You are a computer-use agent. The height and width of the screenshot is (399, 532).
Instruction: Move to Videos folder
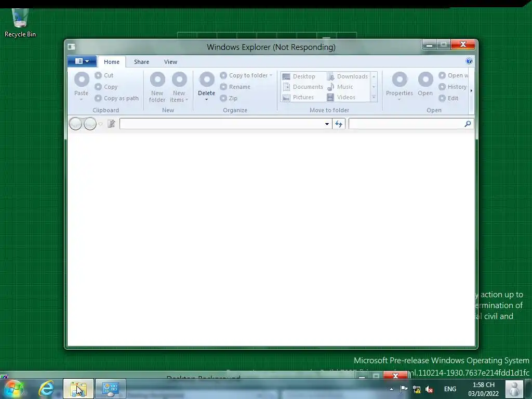341,97
